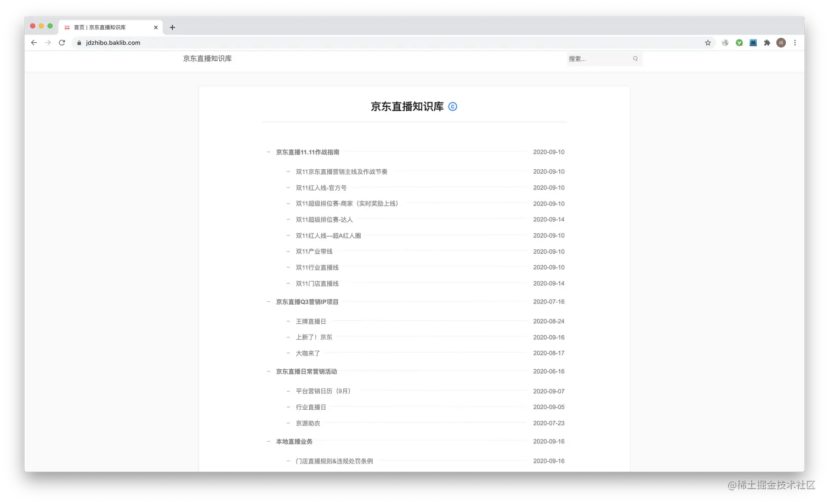Image resolution: width=829 pixels, height=504 pixels.
Task: Click the 2020-07-16 date of Q3营销IP项目
Action: (549, 302)
